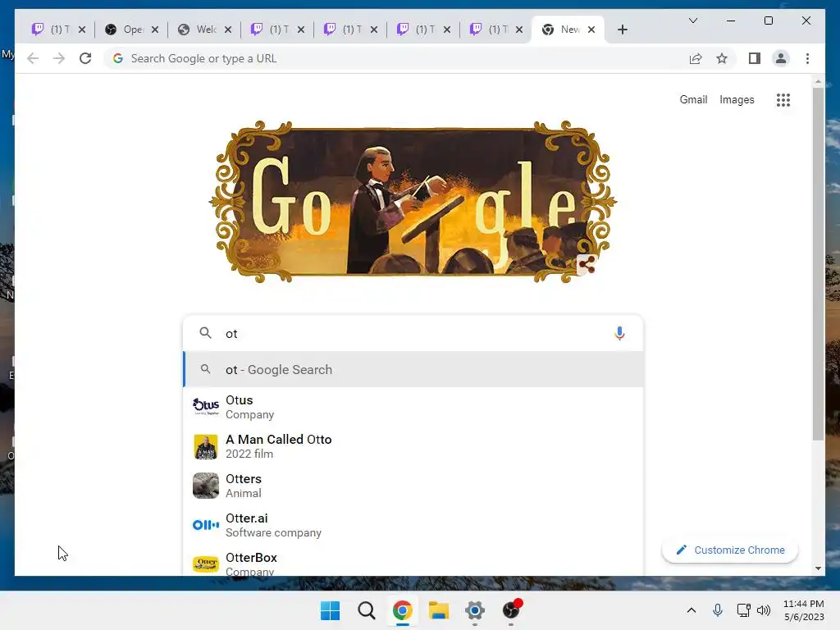Click the microphone tray icon
This screenshot has height=630, width=840.
pyautogui.click(x=718, y=610)
